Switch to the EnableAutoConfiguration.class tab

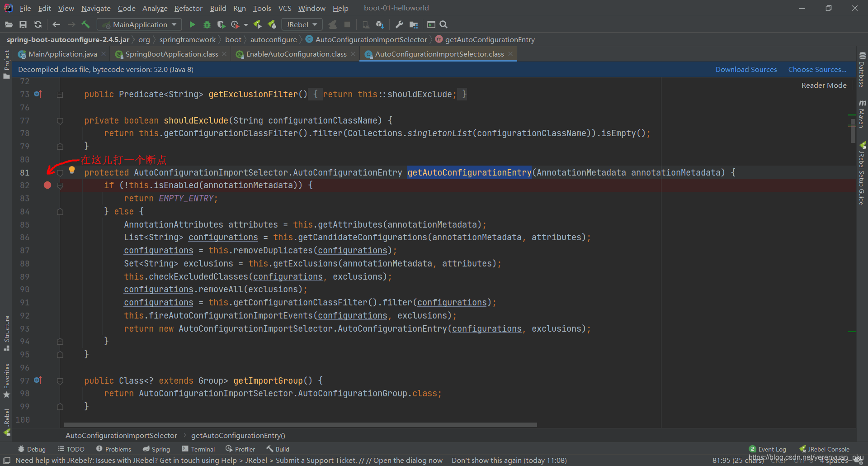(x=296, y=54)
